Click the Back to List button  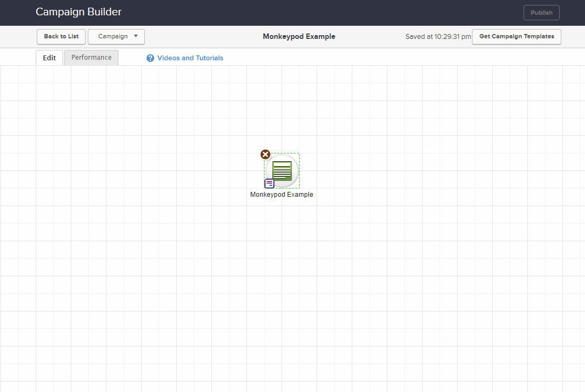[x=61, y=37]
